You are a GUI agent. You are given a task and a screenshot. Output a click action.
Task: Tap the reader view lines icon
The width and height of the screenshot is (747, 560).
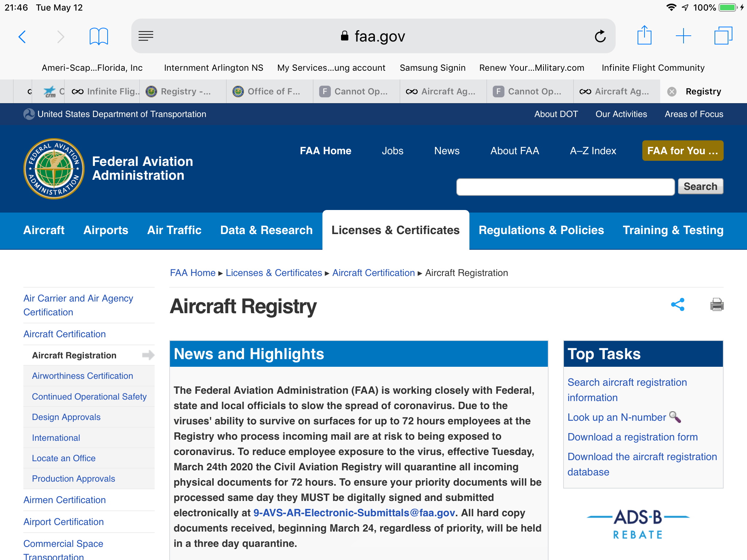pos(146,36)
